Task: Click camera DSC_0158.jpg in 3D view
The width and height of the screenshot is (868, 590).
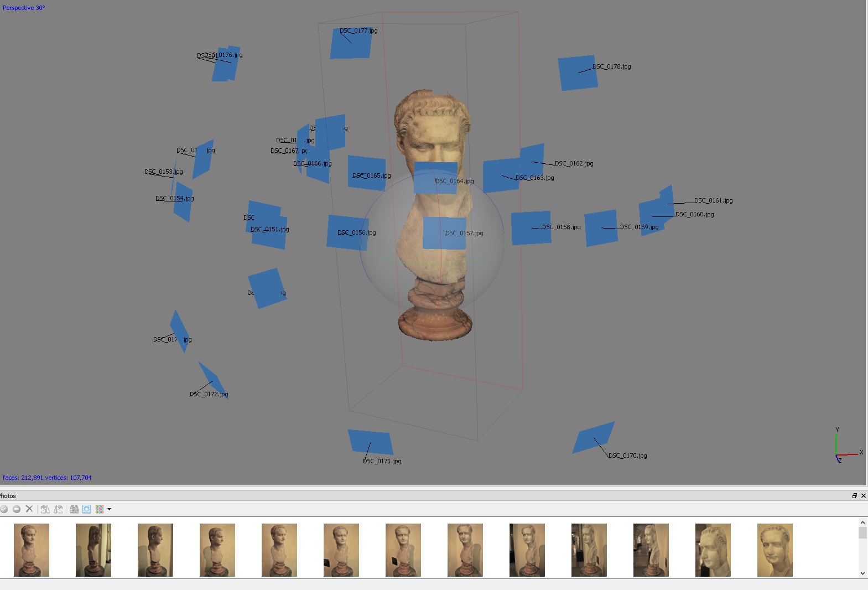Action: [x=531, y=227]
